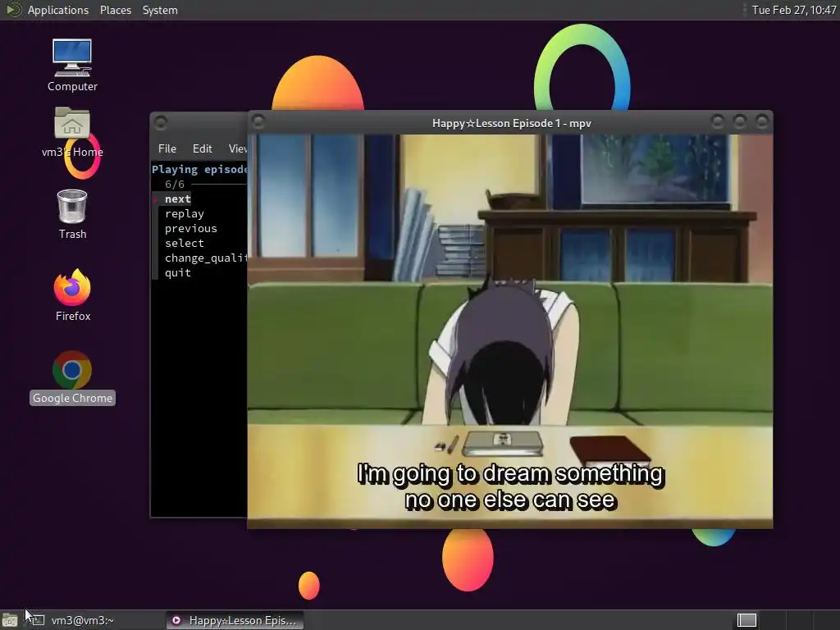Click the '6/6' counter in terminal
The height and width of the screenshot is (630, 840).
174,185
